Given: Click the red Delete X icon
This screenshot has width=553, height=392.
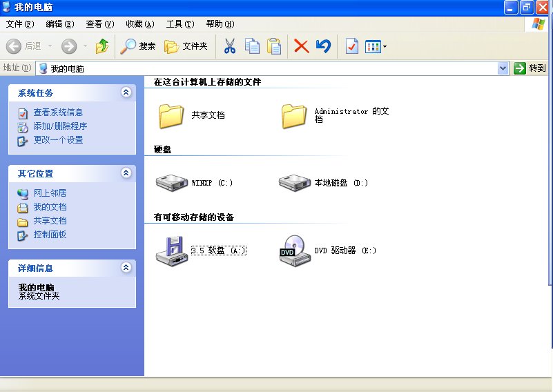Looking at the screenshot, I should pyautogui.click(x=301, y=46).
